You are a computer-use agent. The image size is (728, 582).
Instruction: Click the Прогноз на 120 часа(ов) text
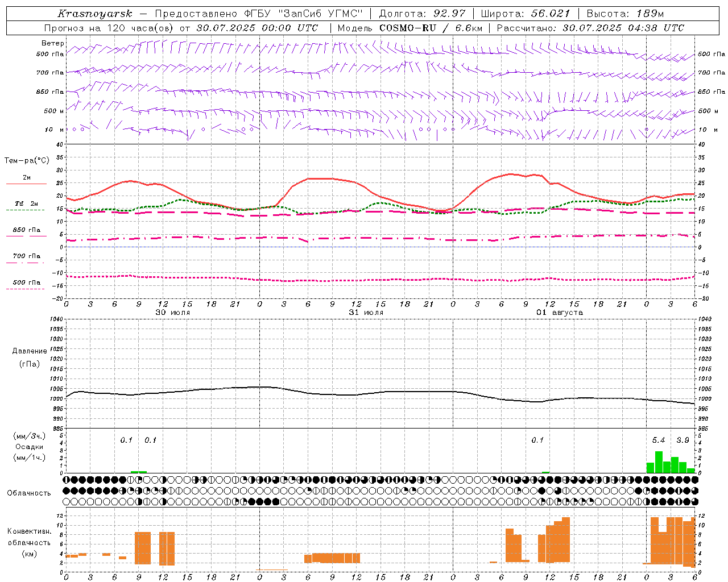tap(109, 28)
